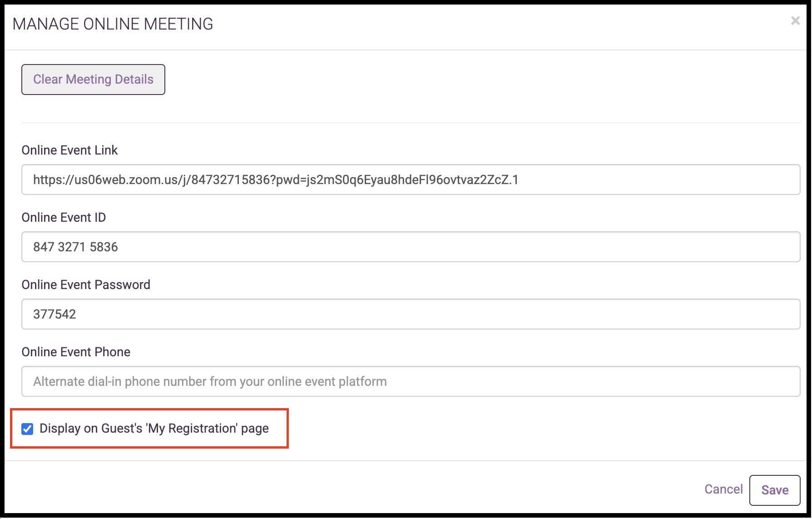
Task: Click into the Online Event Password box
Action: (x=411, y=314)
